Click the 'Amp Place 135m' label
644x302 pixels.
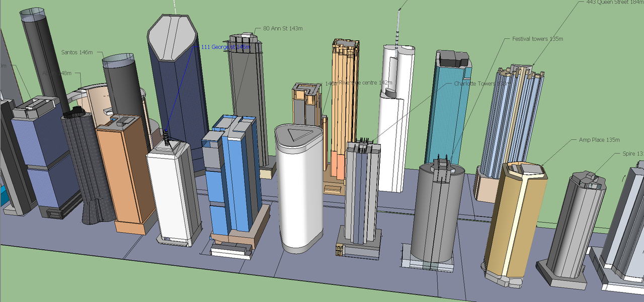pyautogui.click(x=599, y=140)
